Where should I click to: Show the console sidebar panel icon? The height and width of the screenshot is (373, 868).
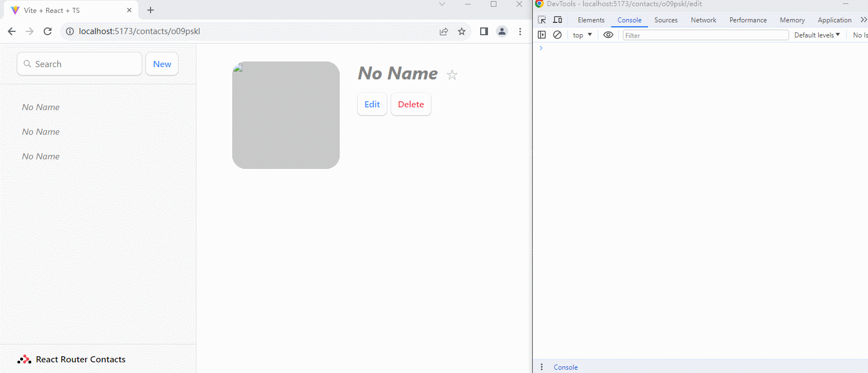pos(542,35)
